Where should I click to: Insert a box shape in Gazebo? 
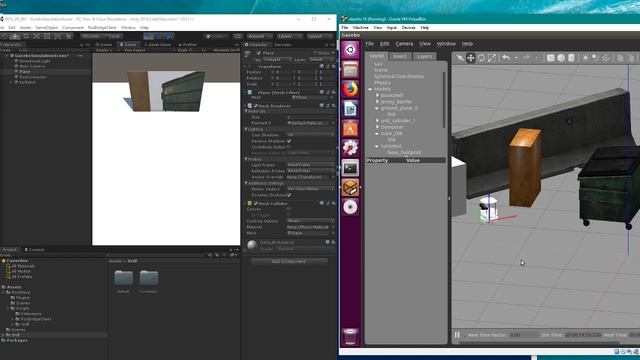[x=551, y=58]
